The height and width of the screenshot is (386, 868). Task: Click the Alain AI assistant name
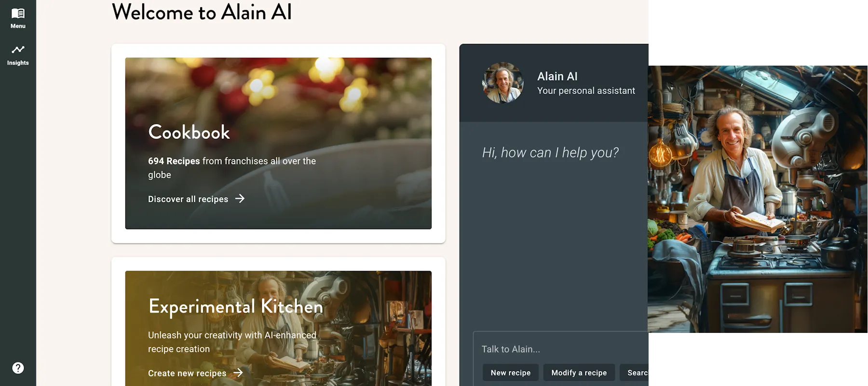557,76
